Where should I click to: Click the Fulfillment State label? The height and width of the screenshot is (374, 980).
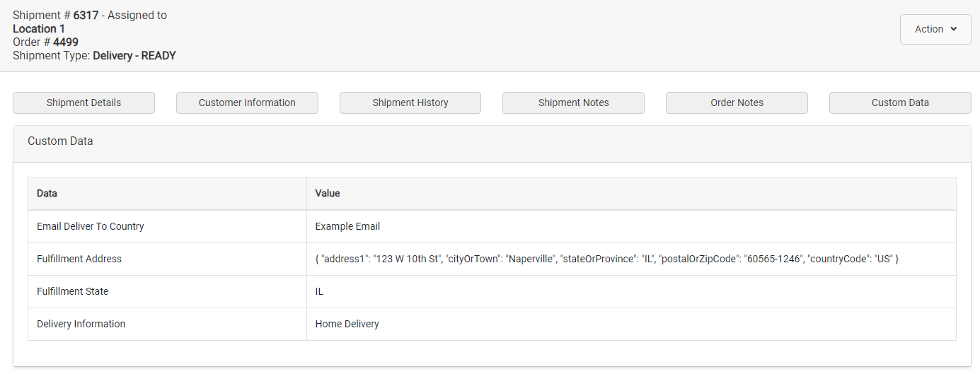click(x=72, y=291)
